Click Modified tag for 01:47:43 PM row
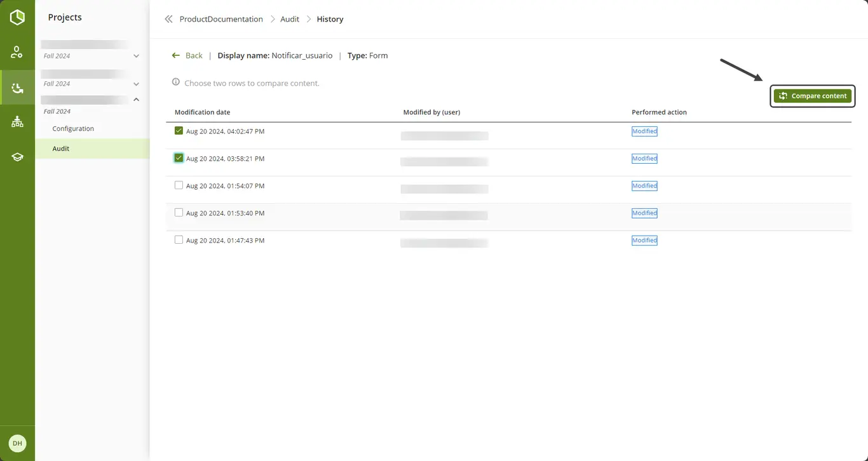Viewport: 868px width, 461px height. click(x=644, y=241)
